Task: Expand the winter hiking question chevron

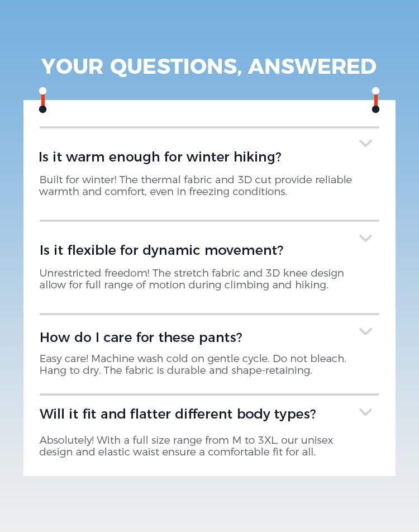Action: point(365,144)
